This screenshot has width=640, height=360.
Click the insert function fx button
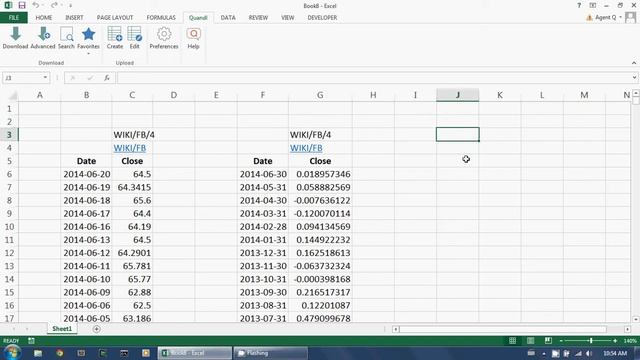pyautogui.click(x=107, y=78)
